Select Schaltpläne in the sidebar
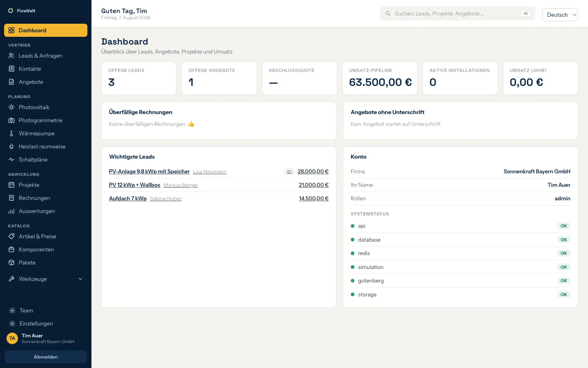 (46, 159)
